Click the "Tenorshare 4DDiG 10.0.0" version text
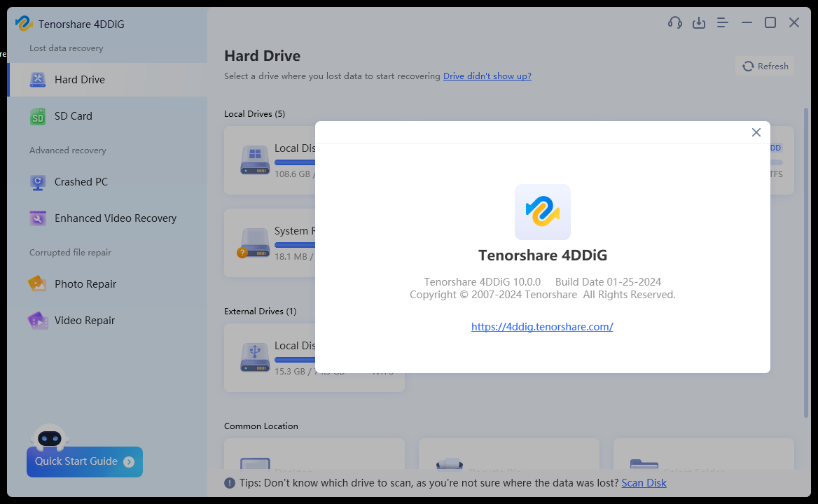 [x=483, y=282]
